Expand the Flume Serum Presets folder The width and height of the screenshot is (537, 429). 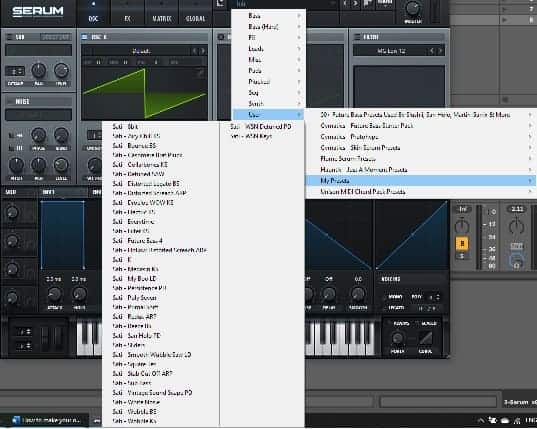click(421, 159)
